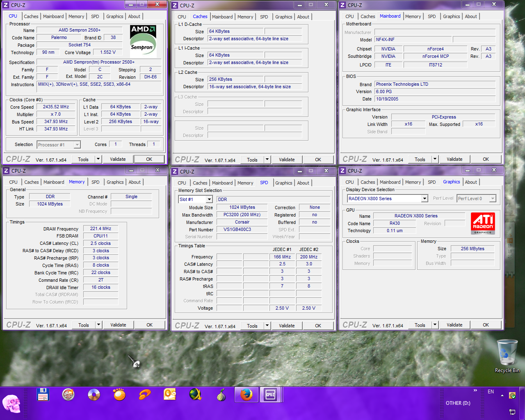The height and width of the screenshot is (420, 525).
Task: Open the network tray icon
Action: [x=512, y=411]
